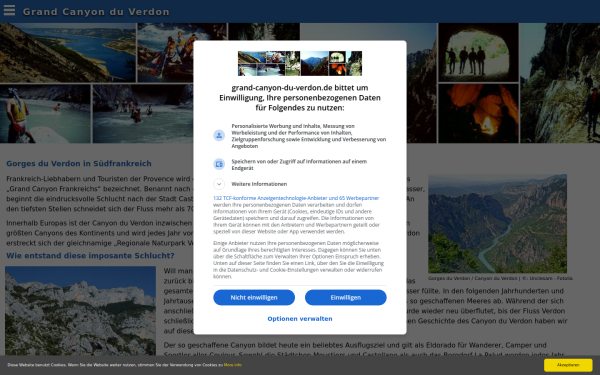Click the consent dialog header image collage
This screenshot has width=600, height=375.
(300, 63)
